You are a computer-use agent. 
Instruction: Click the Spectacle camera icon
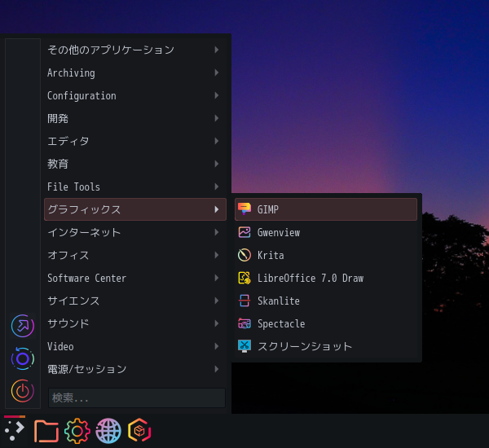[244, 323]
